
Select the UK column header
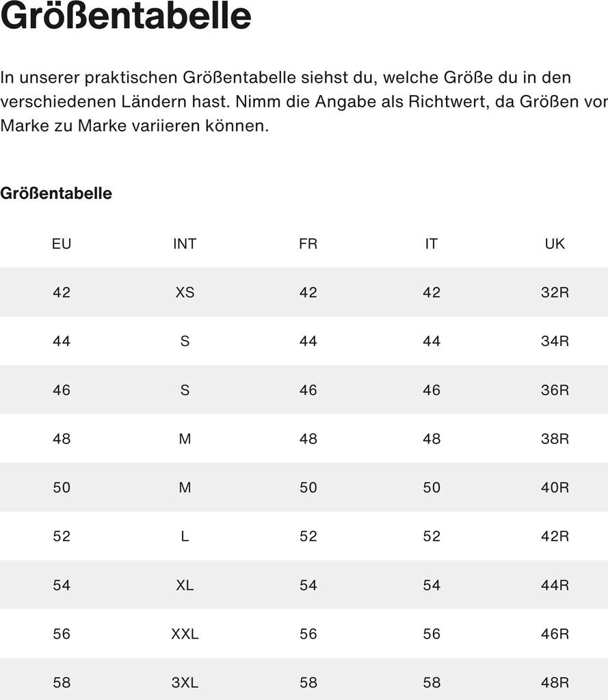(x=555, y=243)
